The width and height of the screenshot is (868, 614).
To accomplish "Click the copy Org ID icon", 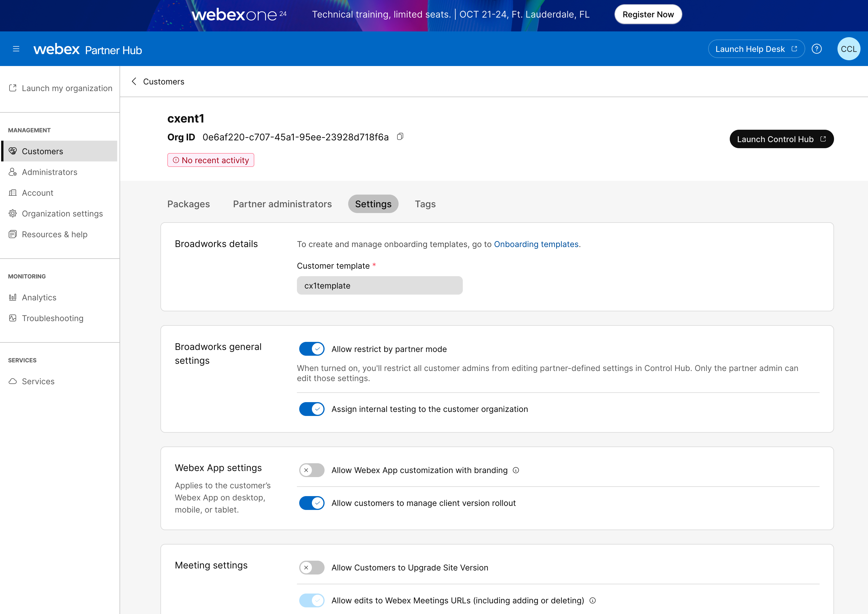I will 401,137.
